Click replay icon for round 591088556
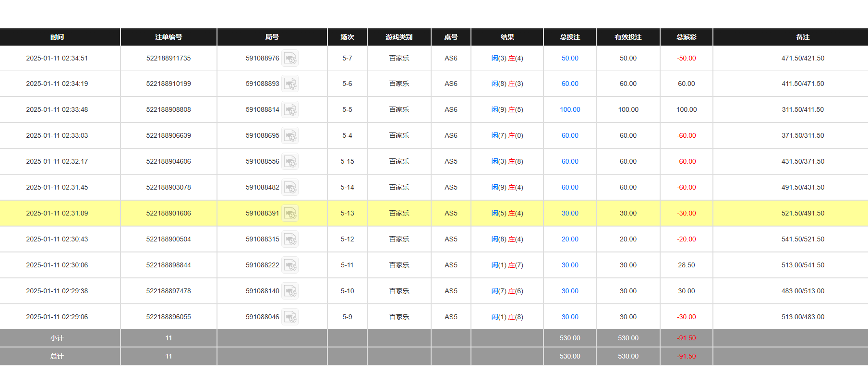 point(290,162)
